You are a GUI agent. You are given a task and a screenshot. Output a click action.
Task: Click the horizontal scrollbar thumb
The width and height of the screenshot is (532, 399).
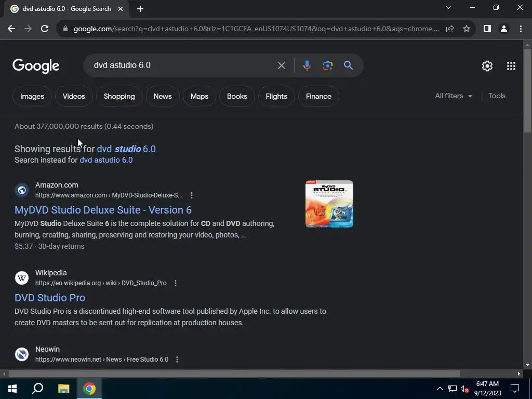(234, 374)
